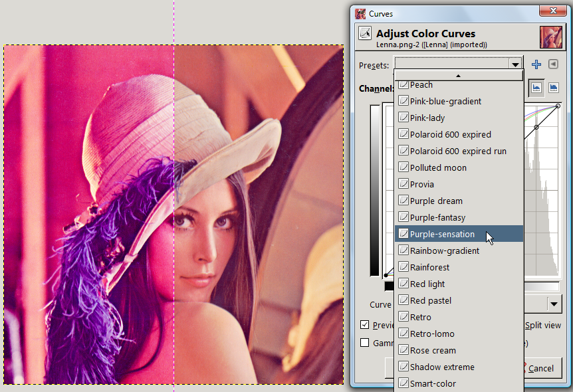
Task: Select the Rose cream preset
Action: click(459, 350)
